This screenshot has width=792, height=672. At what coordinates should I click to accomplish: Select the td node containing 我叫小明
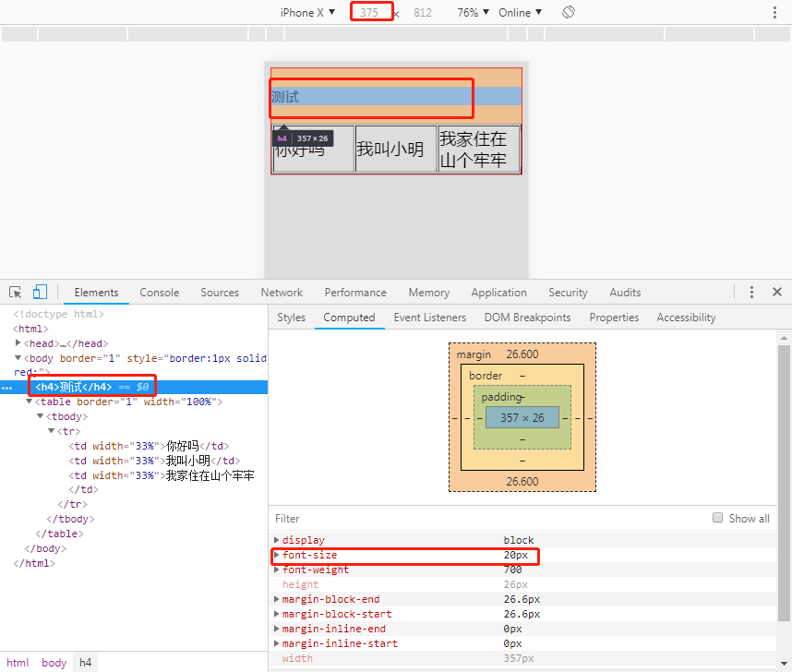pyautogui.click(x=154, y=461)
